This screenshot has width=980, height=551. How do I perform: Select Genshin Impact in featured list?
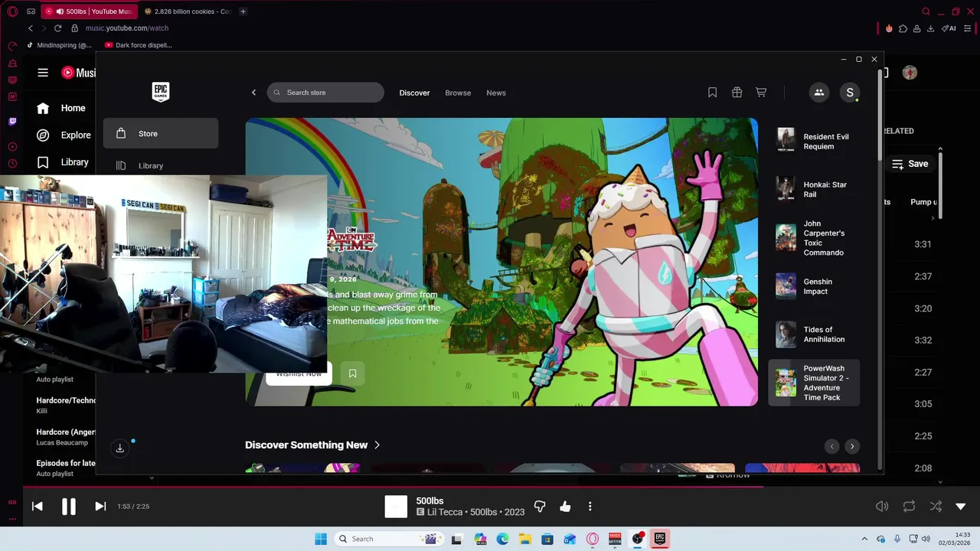click(x=814, y=286)
